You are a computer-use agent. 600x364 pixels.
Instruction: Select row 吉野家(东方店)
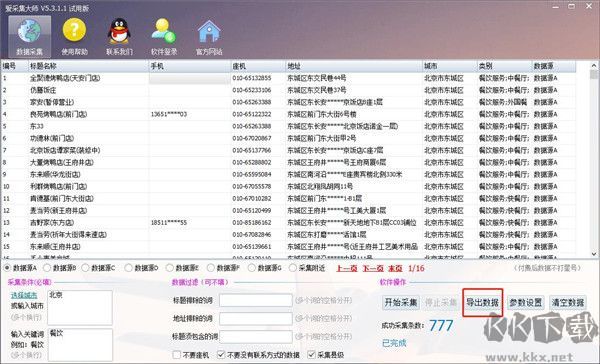pos(289,222)
